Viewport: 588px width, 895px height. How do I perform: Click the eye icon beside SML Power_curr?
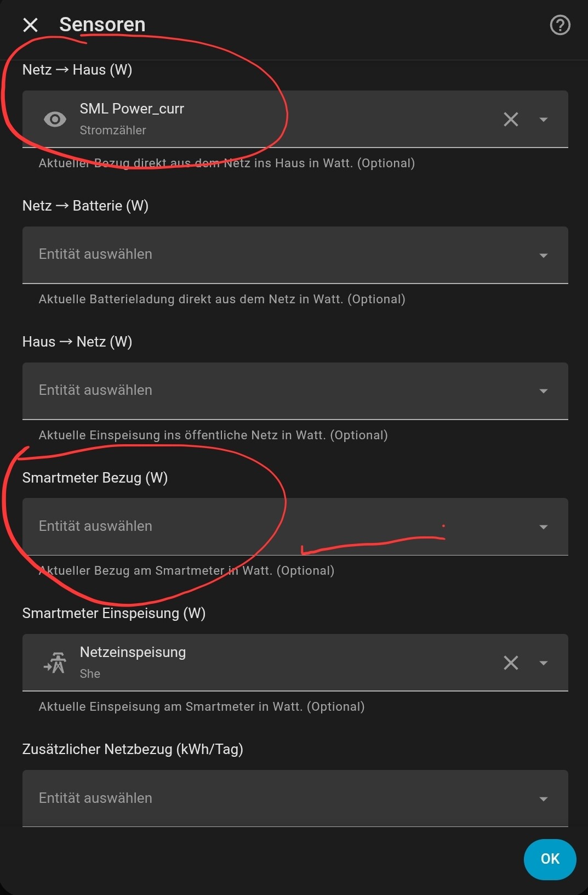point(55,119)
